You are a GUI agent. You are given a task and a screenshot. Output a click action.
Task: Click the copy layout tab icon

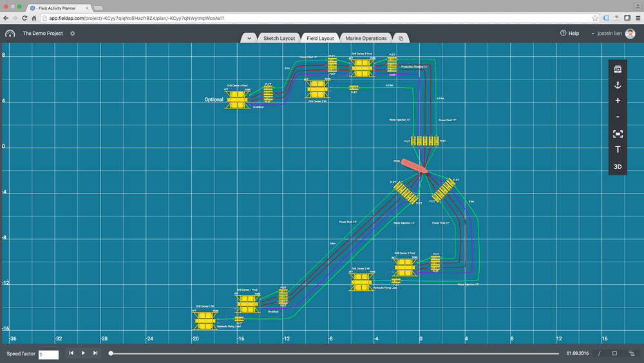point(401,39)
